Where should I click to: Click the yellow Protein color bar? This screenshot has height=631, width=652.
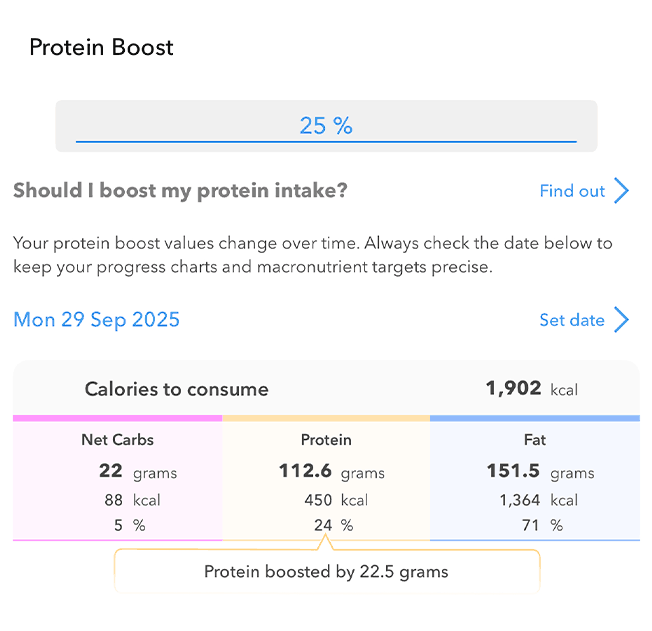[x=326, y=417]
